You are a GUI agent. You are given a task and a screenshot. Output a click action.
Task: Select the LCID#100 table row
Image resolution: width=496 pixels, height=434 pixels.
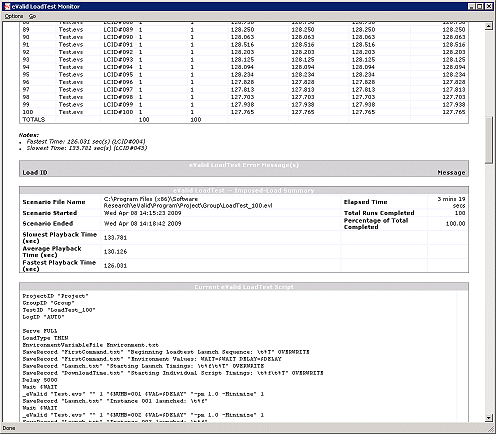[x=244, y=112]
